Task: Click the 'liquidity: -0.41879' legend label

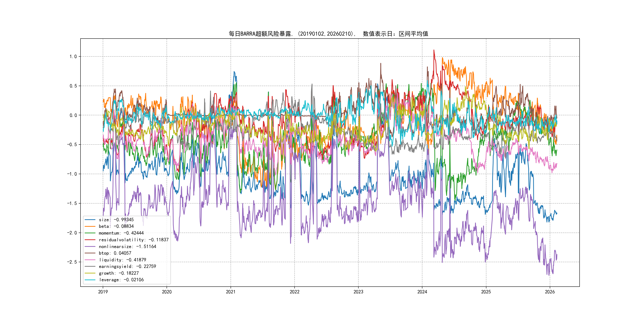Action: click(122, 260)
